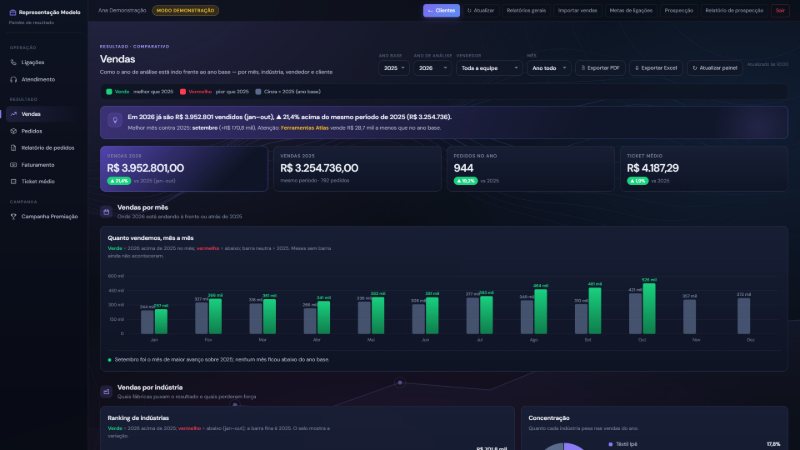Open Relatórios gerais

coord(526,11)
